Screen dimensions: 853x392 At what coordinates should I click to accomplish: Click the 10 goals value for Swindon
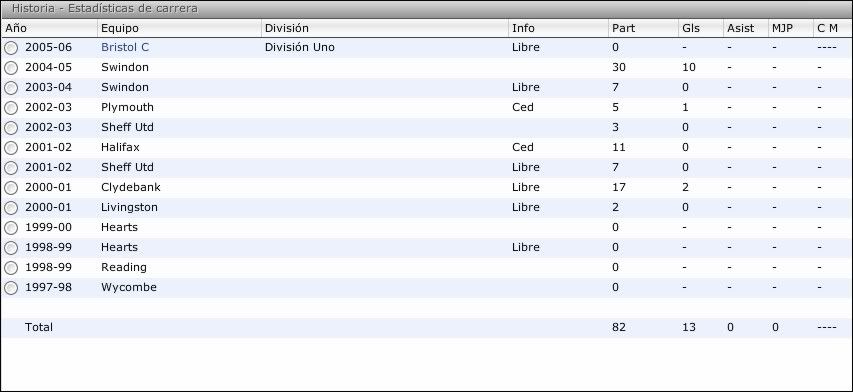coord(689,67)
